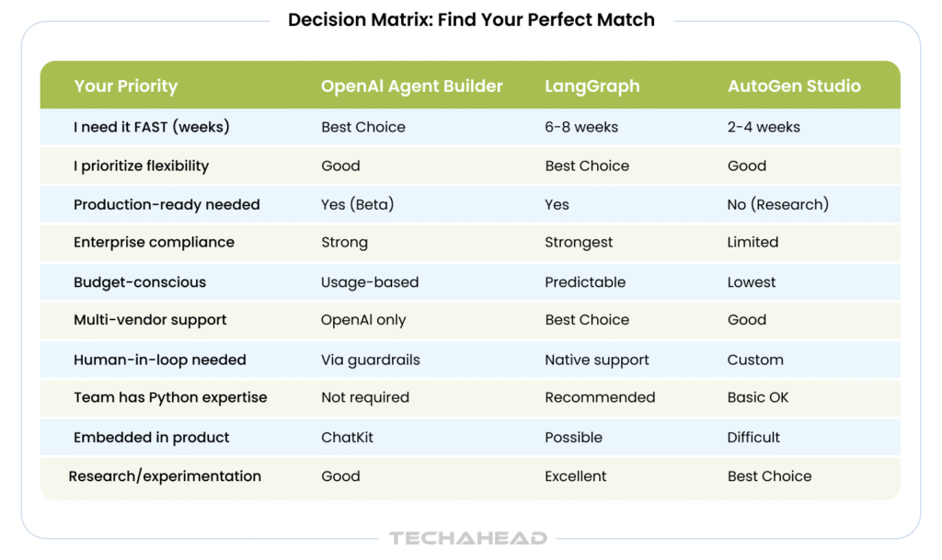Click the '6-8 weeks' cell
This screenshot has height=560, width=942.
click(581, 127)
